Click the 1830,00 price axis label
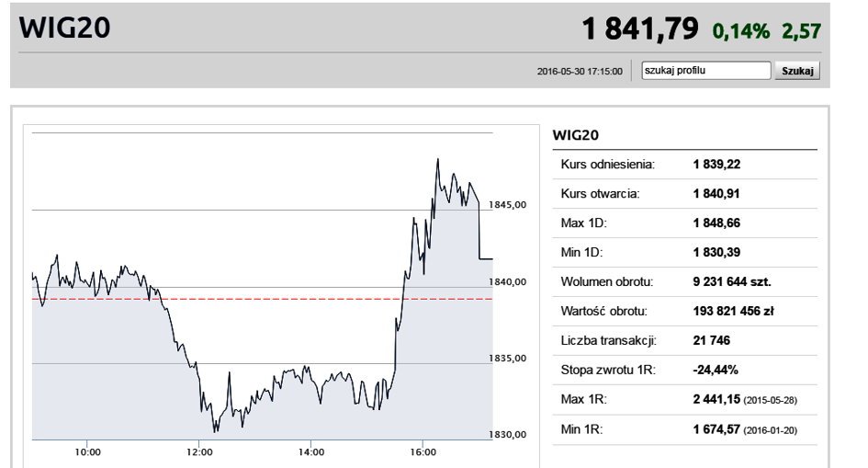This screenshot has width=868, height=468. point(507,434)
